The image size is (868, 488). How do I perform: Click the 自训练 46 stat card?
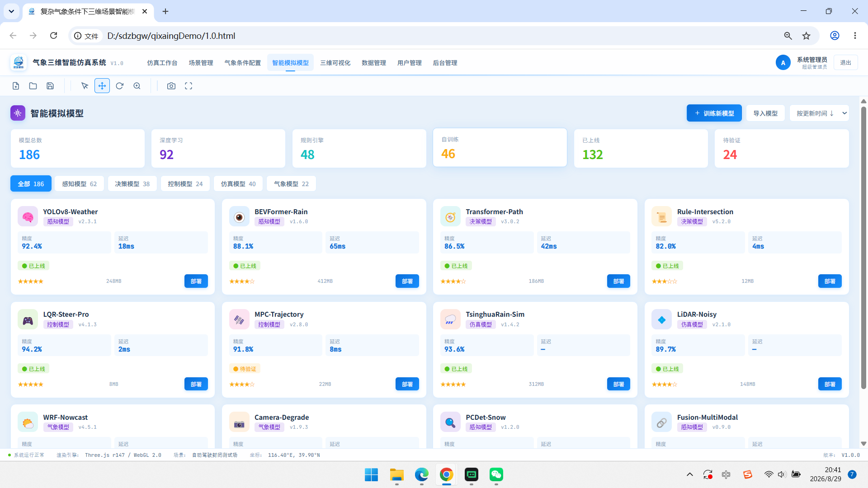pyautogui.click(x=500, y=148)
